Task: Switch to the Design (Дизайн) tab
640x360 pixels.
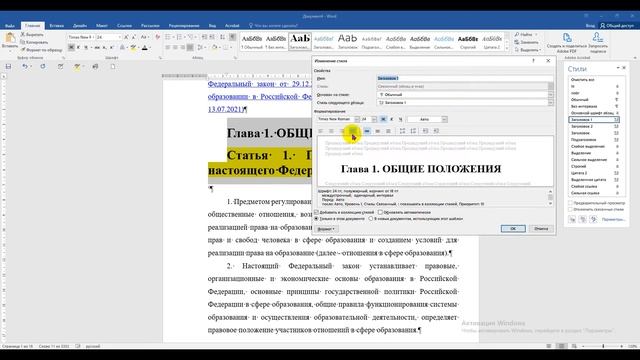Action: tap(80, 25)
